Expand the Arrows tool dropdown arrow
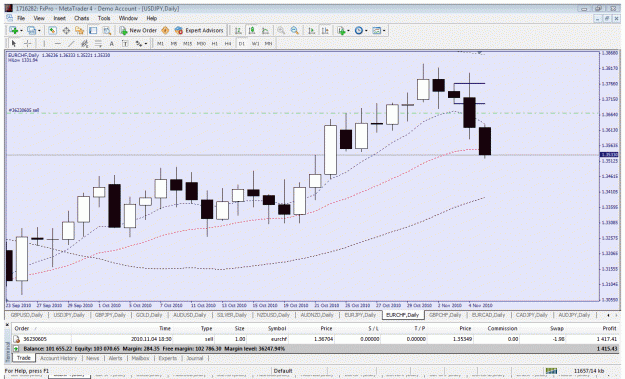 click(x=146, y=43)
